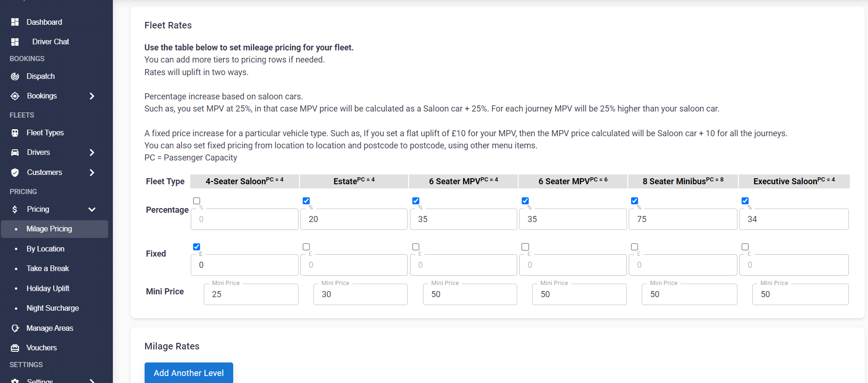Screen dimensions: 868x383
Task: Expand the Drivers submenu arrow
Action: [92, 153]
